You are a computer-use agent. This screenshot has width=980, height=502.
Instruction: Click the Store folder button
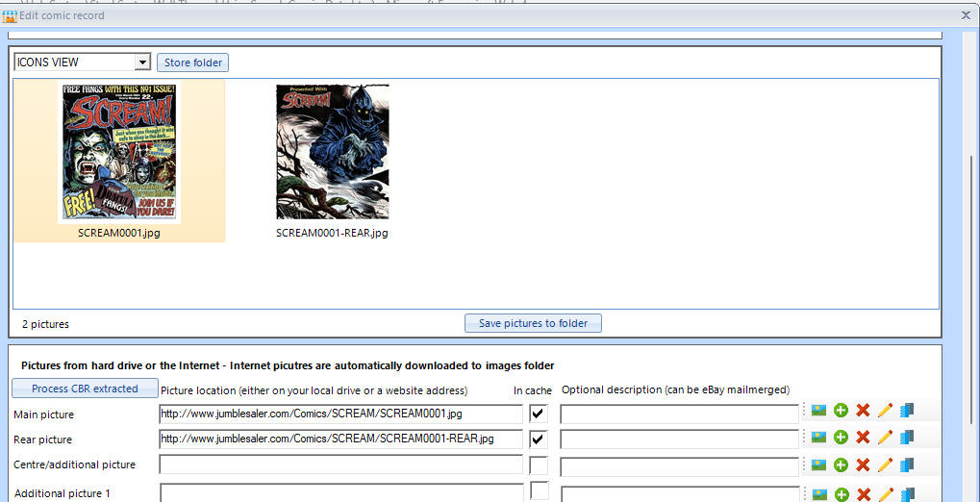[x=193, y=63]
